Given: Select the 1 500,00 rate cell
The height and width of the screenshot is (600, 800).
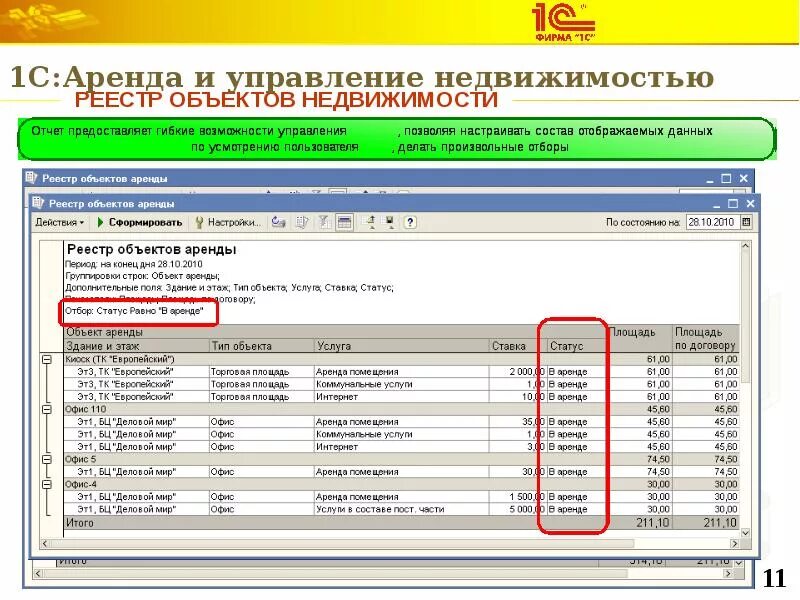Looking at the screenshot, I should tap(517, 497).
